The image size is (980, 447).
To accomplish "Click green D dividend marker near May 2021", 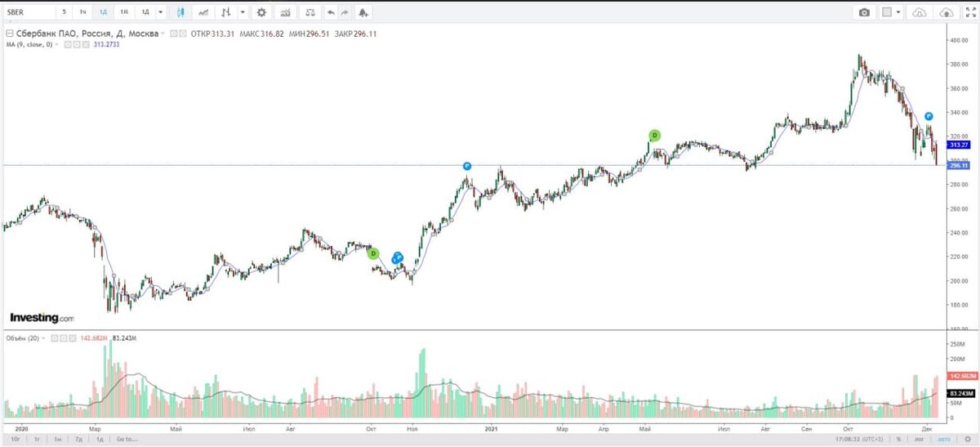I will pyautogui.click(x=654, y=135).
